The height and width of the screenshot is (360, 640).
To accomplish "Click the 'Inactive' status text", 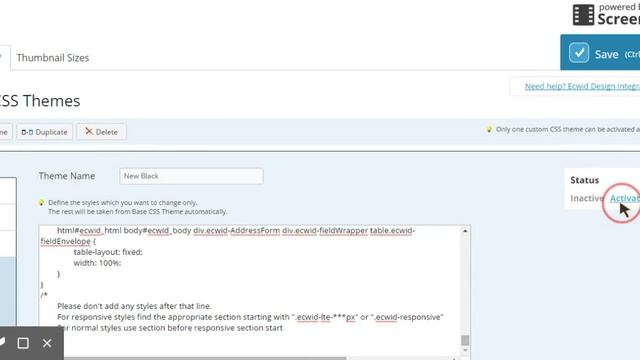I will click(587, 198).
